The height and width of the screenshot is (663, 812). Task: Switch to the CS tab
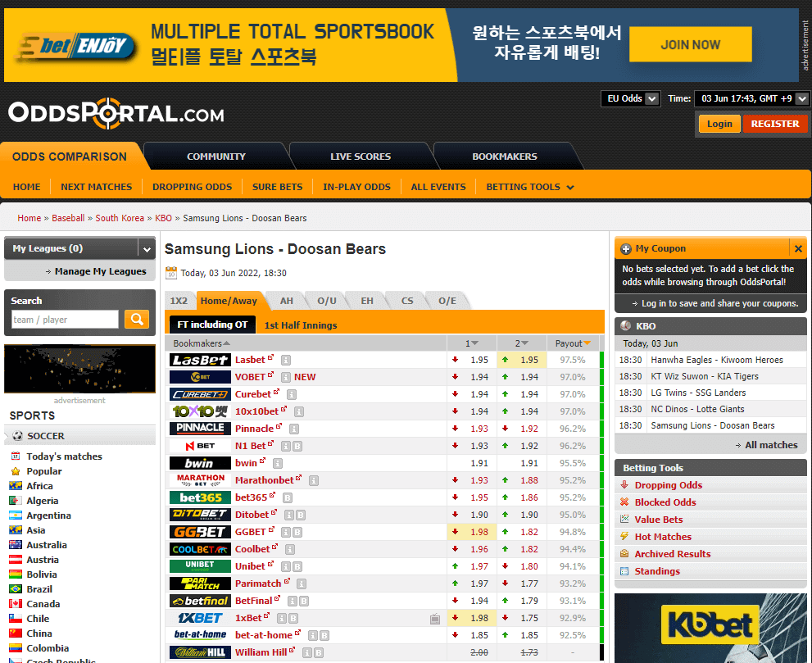(x=407, y=301)
